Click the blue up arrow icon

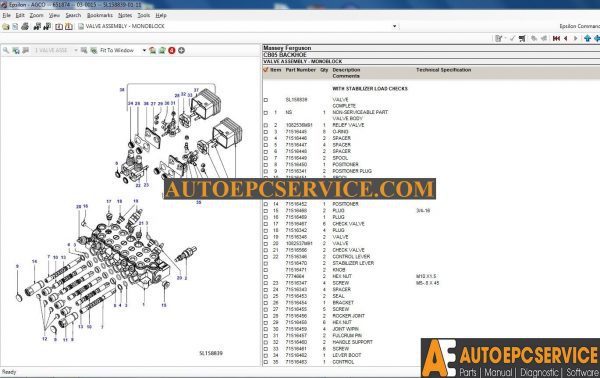pos(587,38)
